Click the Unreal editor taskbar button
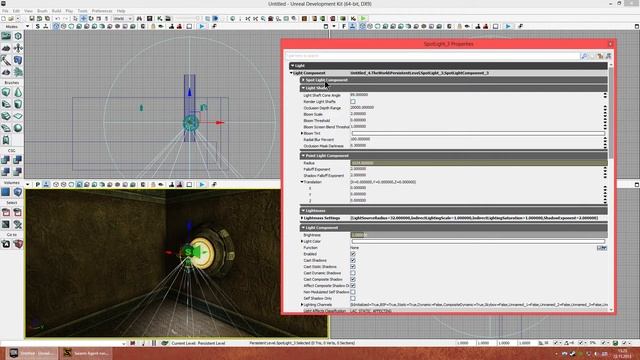 (32, 353)
